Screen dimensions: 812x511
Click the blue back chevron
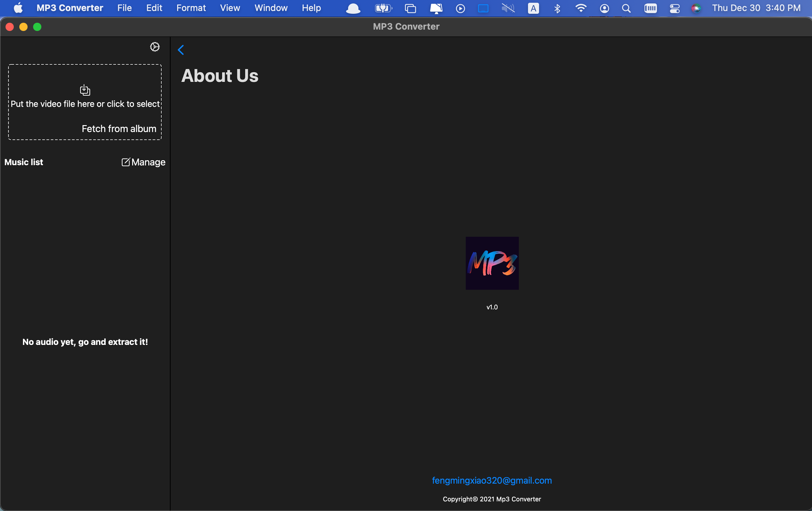[x=181, y=50]
